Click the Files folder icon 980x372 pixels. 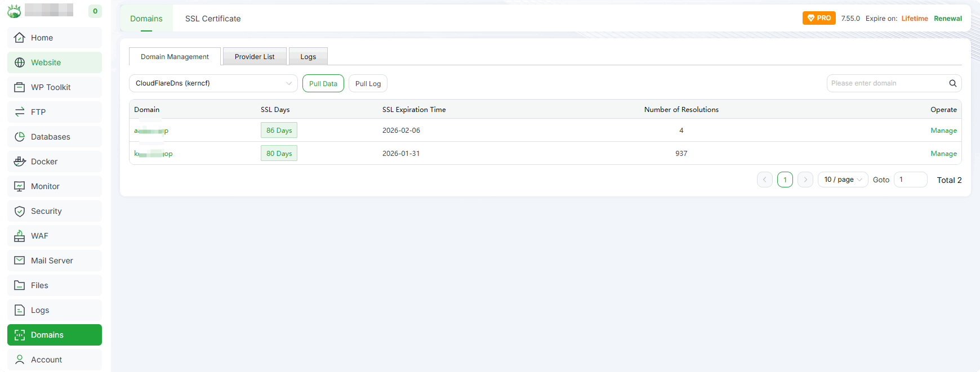(x=20, y=285)
